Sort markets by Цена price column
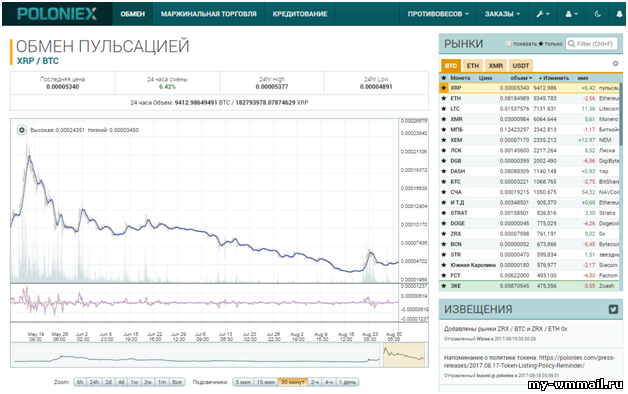The image size is (628, 394). [485, 78]
